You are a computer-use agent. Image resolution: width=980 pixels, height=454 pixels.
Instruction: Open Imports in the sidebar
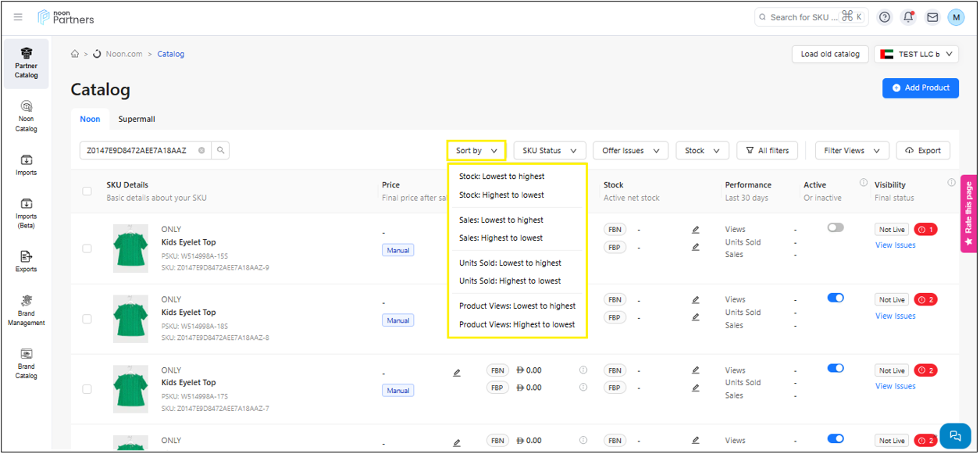click(27, 165)
